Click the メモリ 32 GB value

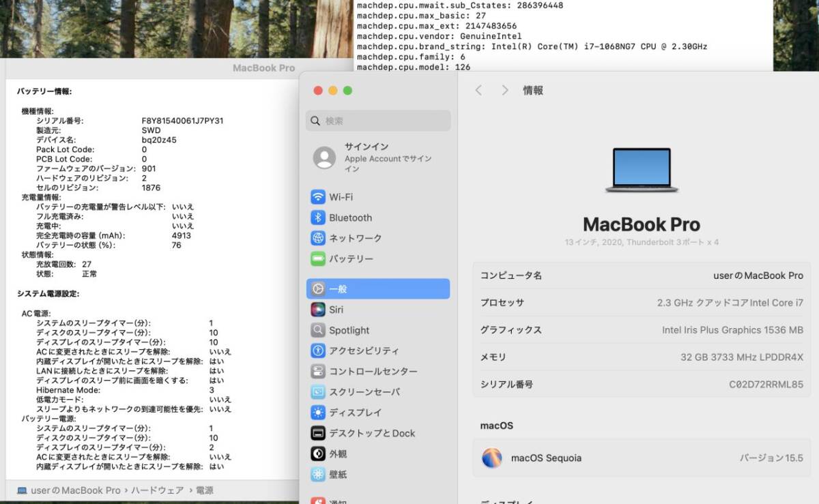coord(742,357)
